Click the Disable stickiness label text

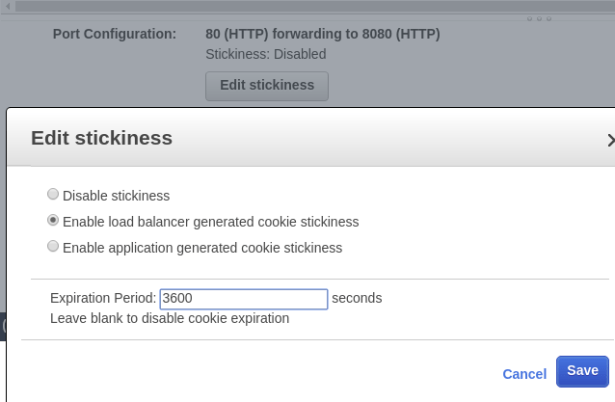coord(116,196)
